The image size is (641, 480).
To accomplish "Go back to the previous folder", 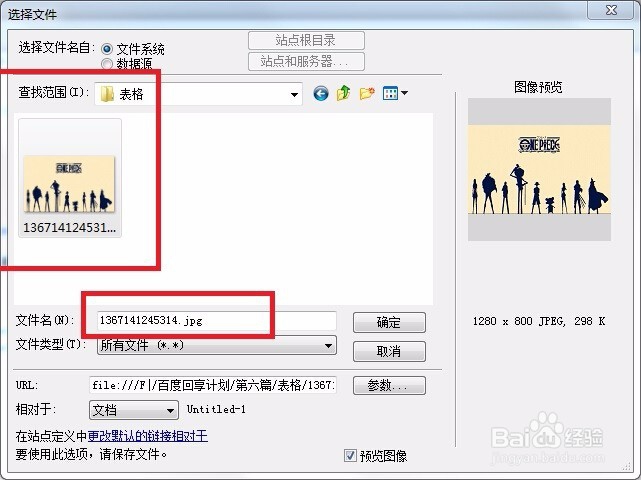I will pos(320,94).
